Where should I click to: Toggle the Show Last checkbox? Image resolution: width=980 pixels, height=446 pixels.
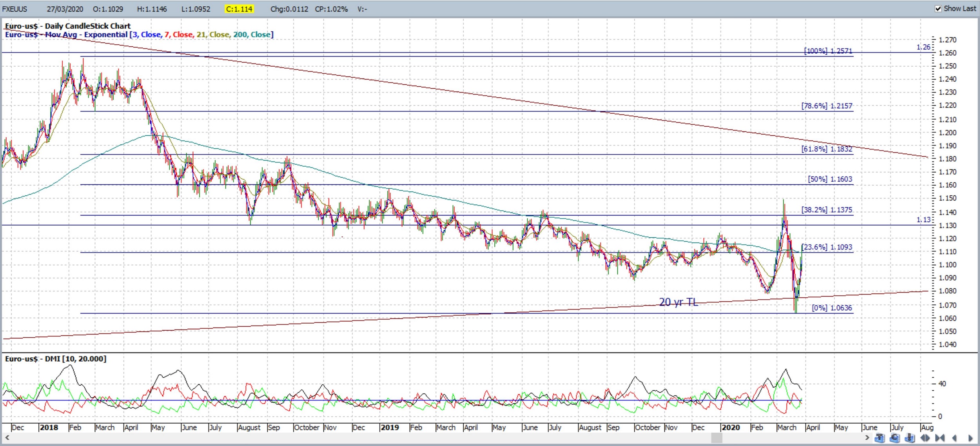(x=938, y=9)
